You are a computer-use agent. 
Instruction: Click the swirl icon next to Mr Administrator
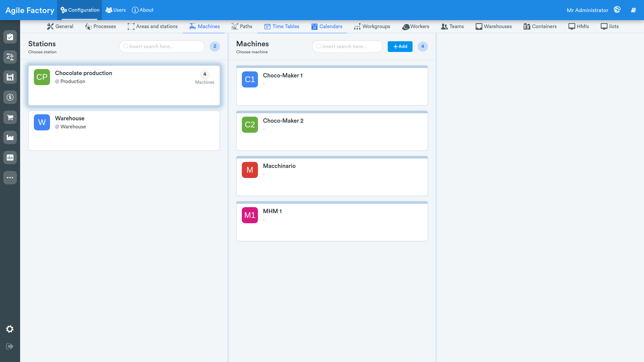point(617,10)
